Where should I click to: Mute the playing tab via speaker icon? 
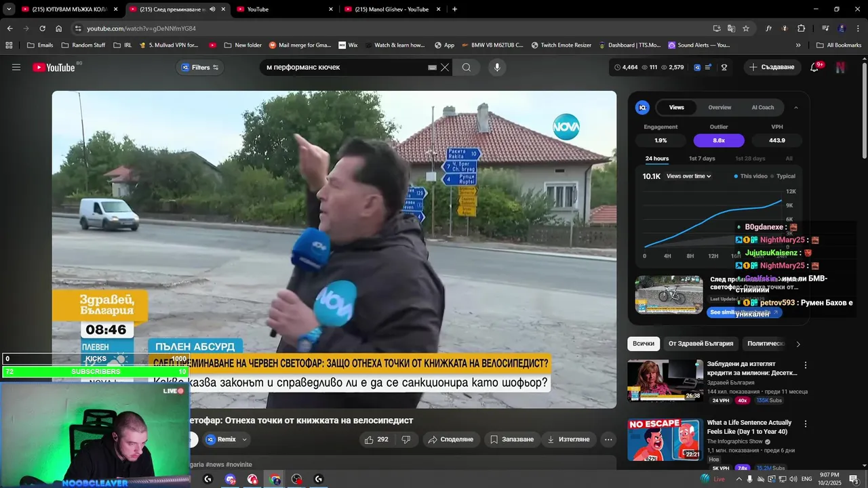212,9
